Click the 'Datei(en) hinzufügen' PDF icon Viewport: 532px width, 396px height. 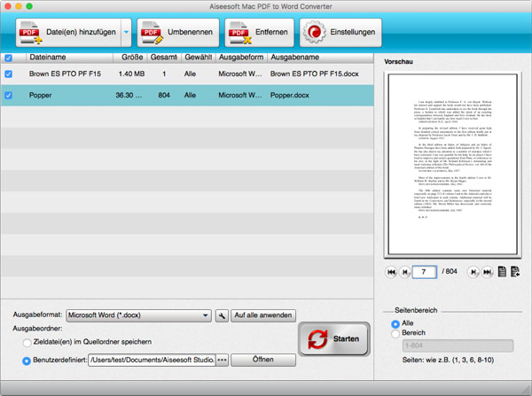pyautogui.click(x=29, y=33)
